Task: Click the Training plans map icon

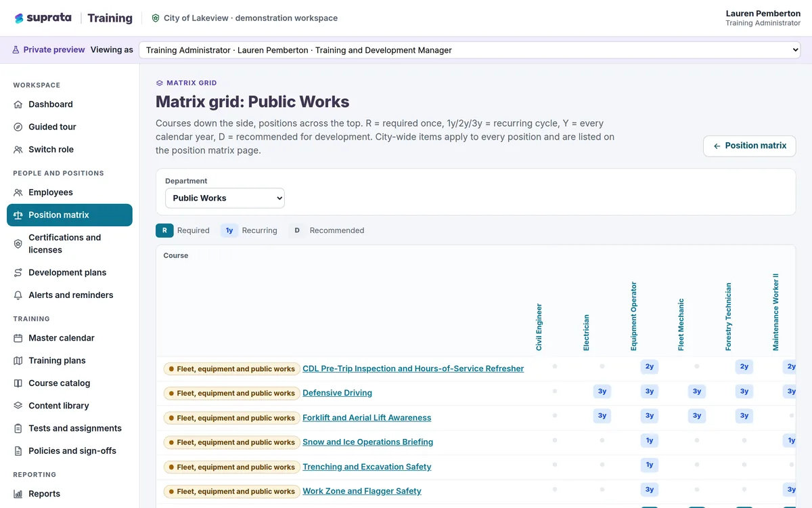Action: point(18,360)
